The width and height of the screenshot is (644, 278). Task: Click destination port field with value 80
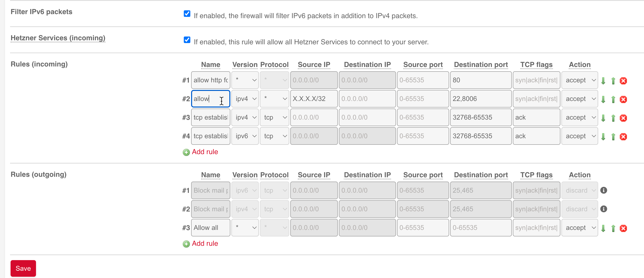[481, 80]
